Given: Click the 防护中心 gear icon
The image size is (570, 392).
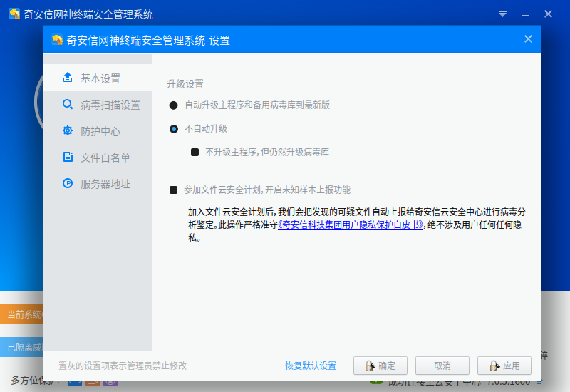Looking at the screenshot, I should 68,131.
